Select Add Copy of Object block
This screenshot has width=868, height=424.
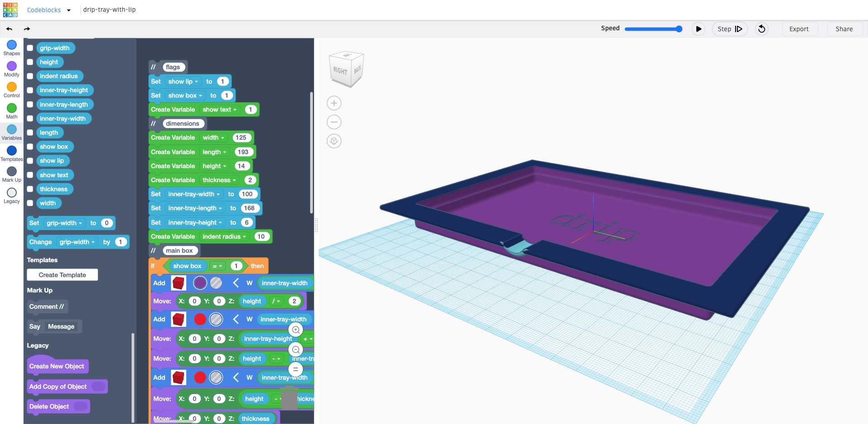(x=67, y=386)
